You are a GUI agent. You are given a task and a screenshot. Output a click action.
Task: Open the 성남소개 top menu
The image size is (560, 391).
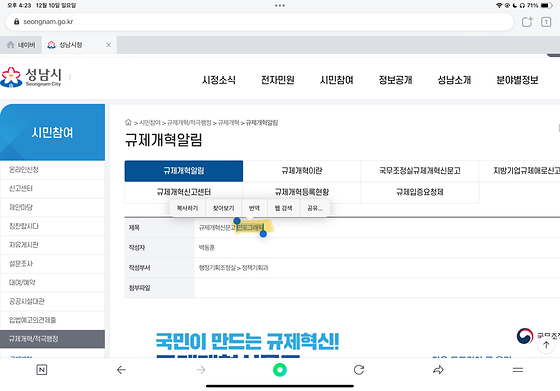pyautogui.click(x=454, y=80)
